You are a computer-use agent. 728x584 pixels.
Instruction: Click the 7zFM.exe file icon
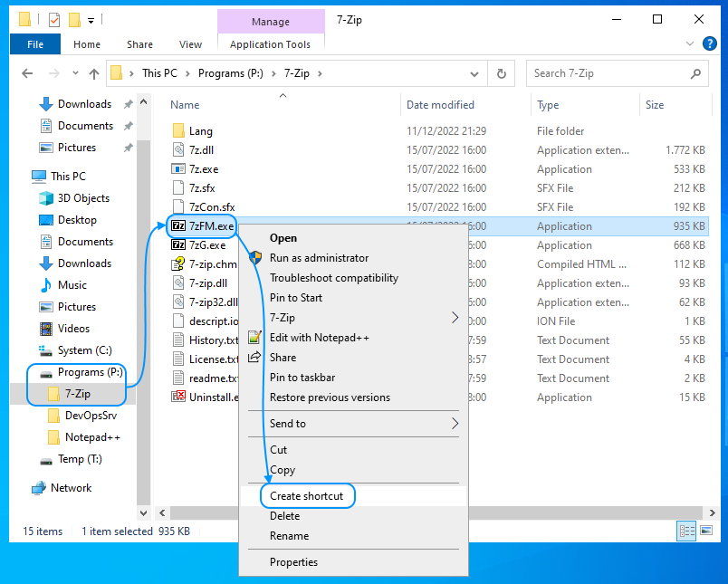coord(178,226)
